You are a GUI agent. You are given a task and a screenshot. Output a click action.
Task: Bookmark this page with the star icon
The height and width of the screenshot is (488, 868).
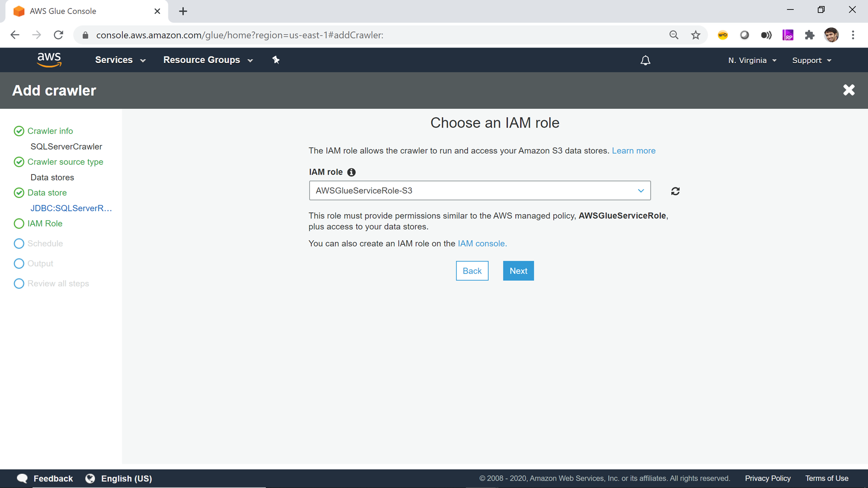[x=696, y=35]
